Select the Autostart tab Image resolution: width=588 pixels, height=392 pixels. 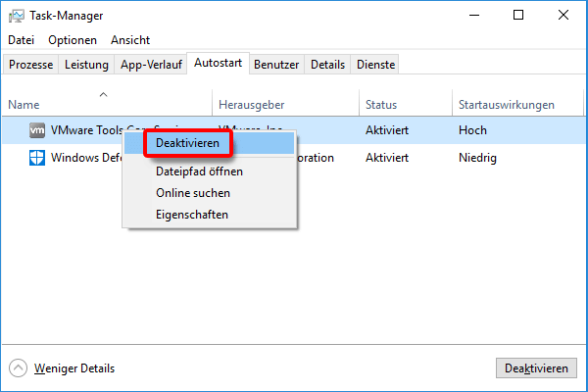(x=218, y=63)
